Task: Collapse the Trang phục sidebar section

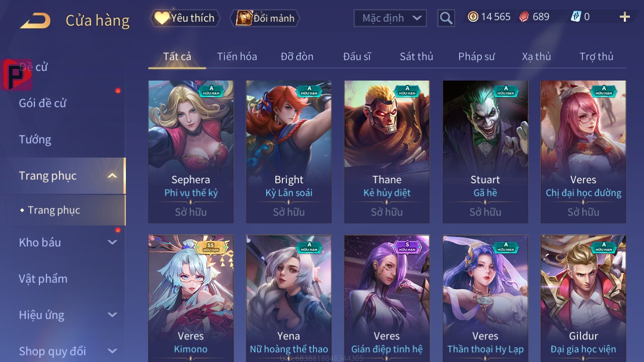Action: coord(112,176)
